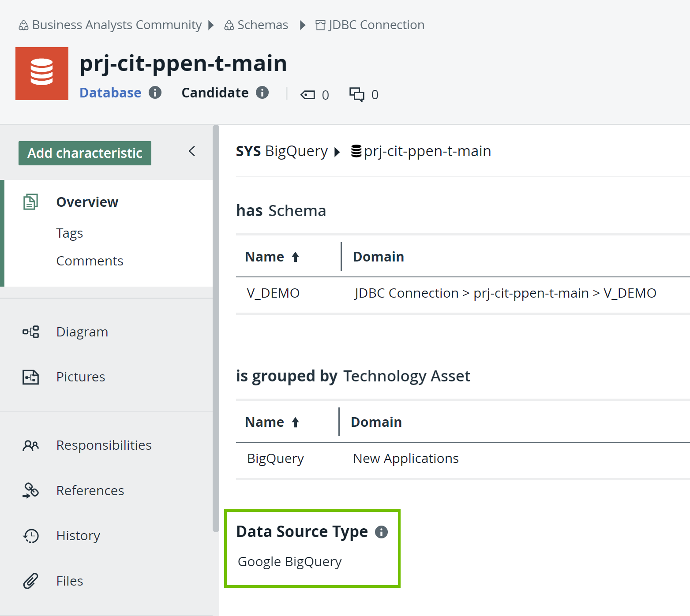This screenshot has width=690, height=616.
Task: Go to Business Analysts Community breadcrumb
Action: (116, 25)
